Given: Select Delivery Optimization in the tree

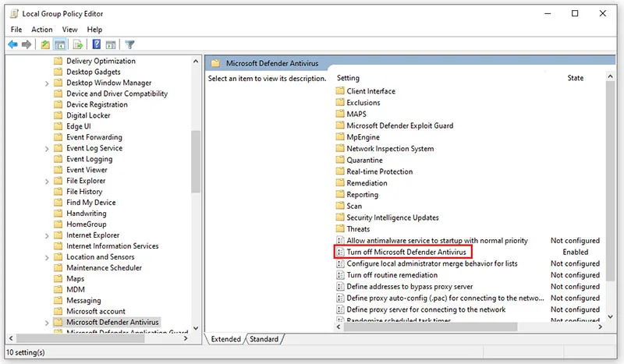Looking at the screenshot, I should 101,61.
